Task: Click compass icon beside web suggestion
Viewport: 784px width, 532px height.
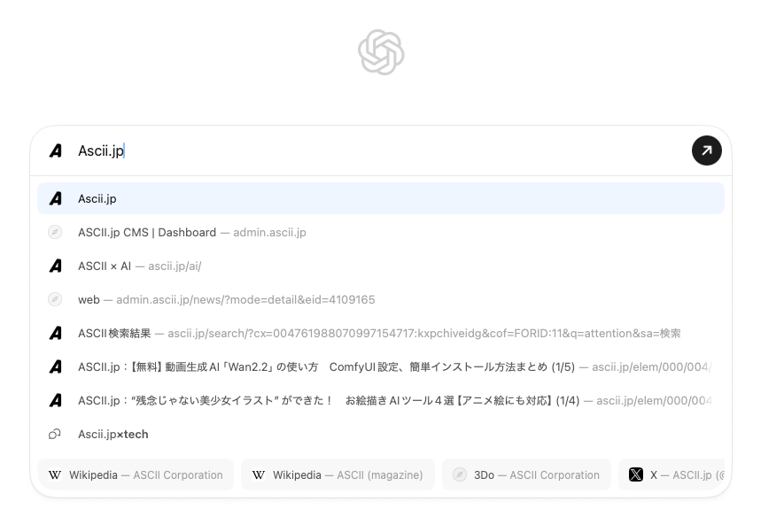Action: [55, 299]
